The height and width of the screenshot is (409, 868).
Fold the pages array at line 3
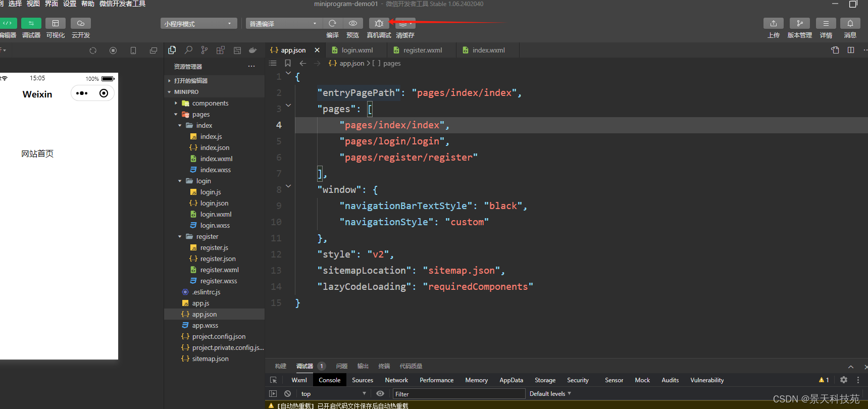pos(288,105)
